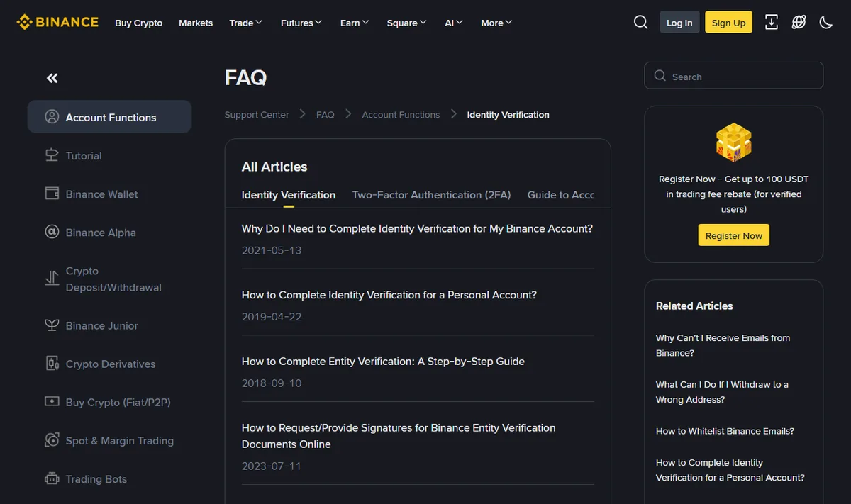Open FAQ breadcrumb link
The image size is (851, 504).
coord(326,115)
